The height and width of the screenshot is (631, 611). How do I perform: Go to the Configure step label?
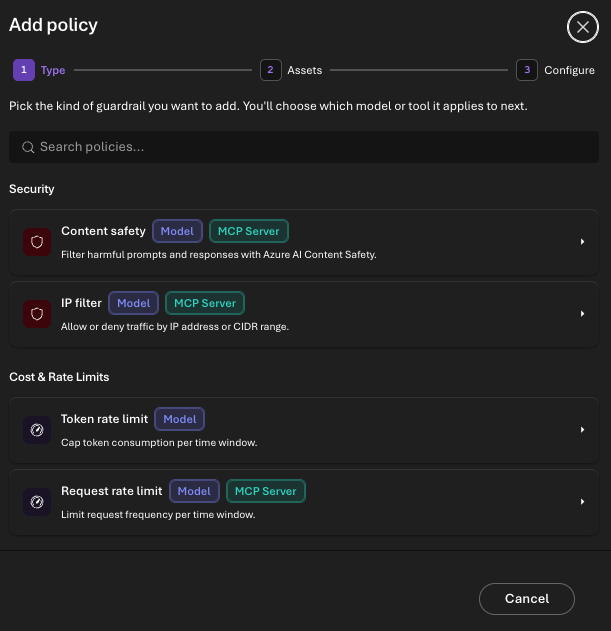click(569, 70)
